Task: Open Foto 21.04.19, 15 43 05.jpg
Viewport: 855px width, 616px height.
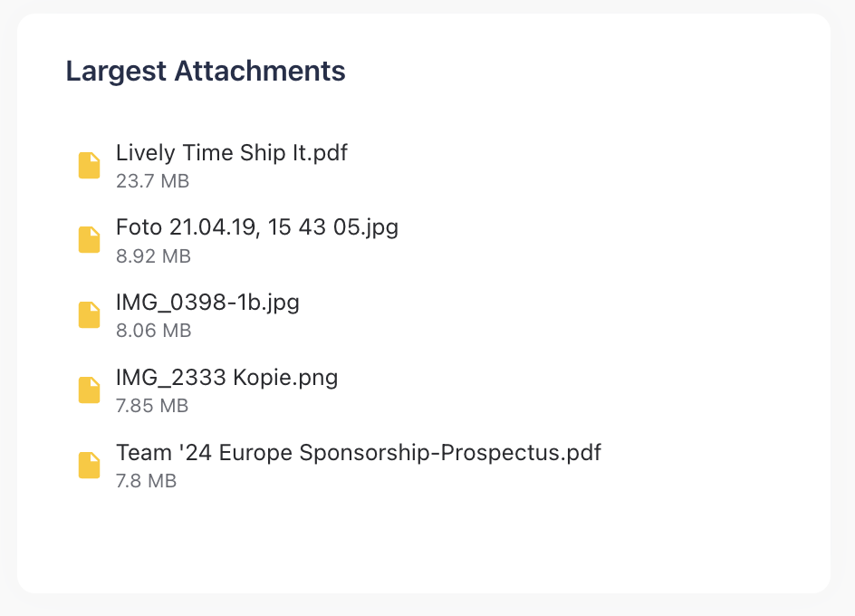Action: coord(256,226)
